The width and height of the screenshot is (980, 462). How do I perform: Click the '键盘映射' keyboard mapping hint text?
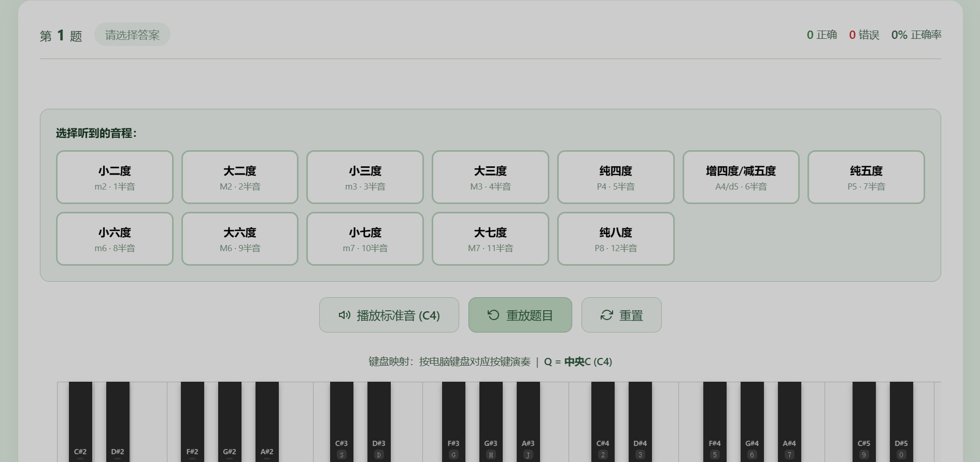pyautogui.click(x=490, y=362)
